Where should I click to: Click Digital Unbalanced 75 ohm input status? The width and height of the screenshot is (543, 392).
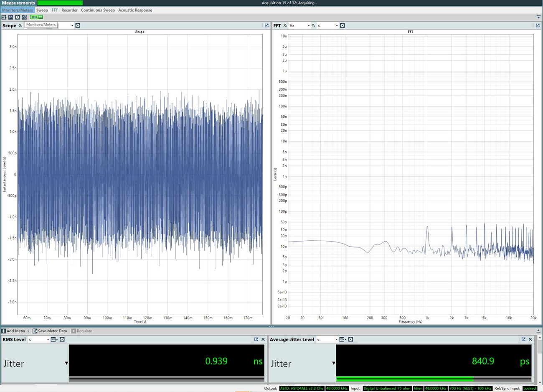click(x=386, y=388)
